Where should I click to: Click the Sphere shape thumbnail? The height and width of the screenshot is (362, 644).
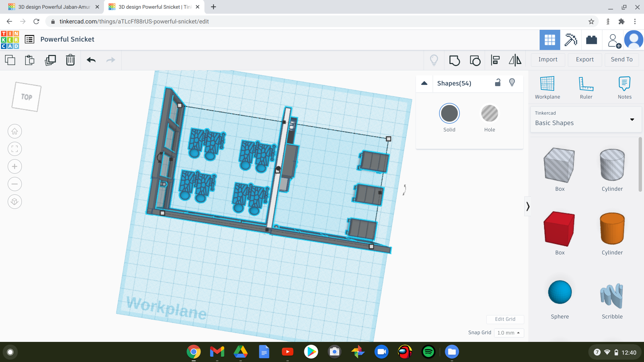point(559,292)
